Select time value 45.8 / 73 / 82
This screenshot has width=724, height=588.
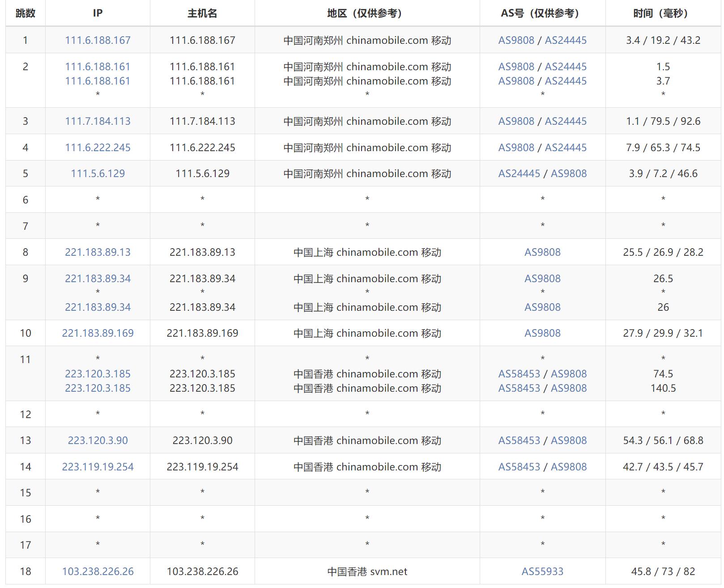[x=663, y=571]
